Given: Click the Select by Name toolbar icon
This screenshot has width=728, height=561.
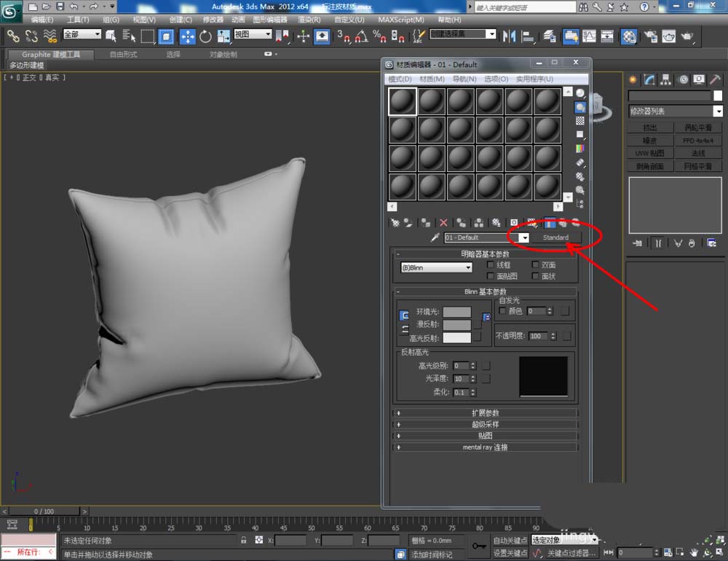Looking at the screenshot, I should tap(130, 36).
